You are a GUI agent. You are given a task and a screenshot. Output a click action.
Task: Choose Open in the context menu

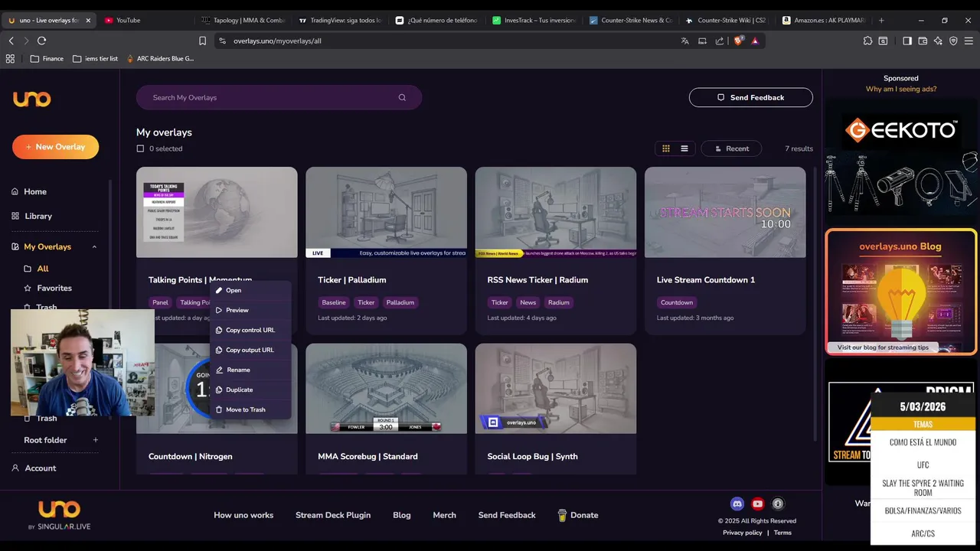(250, 290)
